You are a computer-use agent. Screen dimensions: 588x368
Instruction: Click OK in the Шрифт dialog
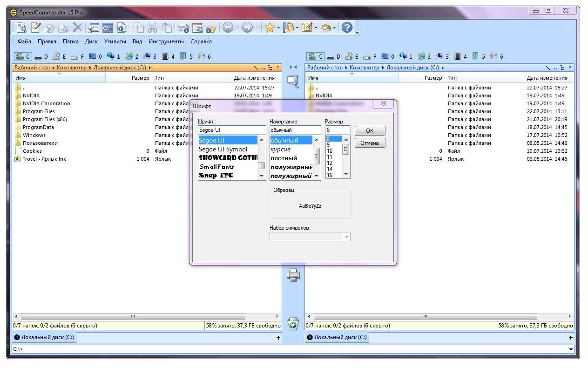click(x=370, y=131)
